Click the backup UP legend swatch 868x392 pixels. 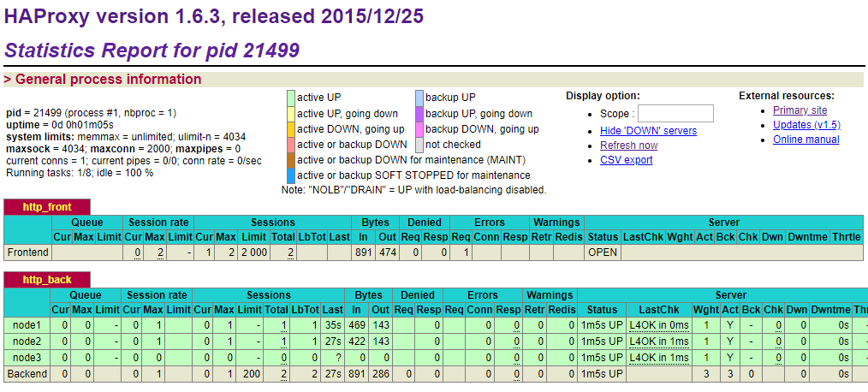coord(419,98)
